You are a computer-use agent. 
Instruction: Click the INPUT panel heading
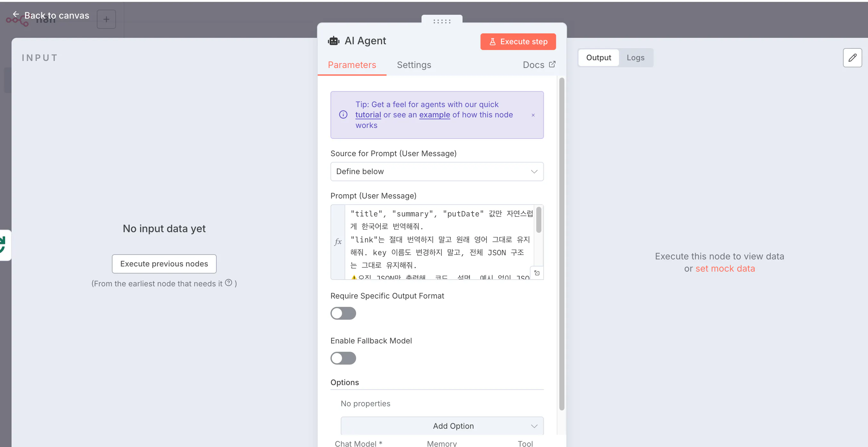(x=40, y=58)
